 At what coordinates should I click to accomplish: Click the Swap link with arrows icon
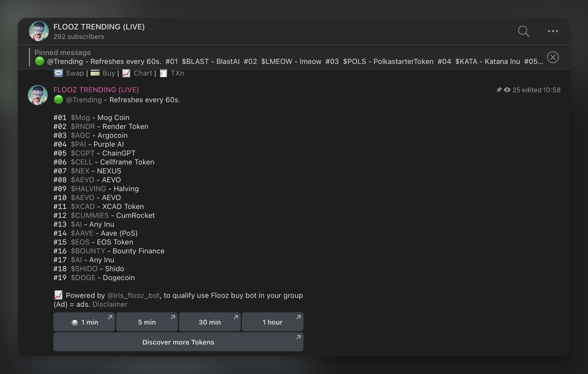pyautogui.click(x=74, y=73)
